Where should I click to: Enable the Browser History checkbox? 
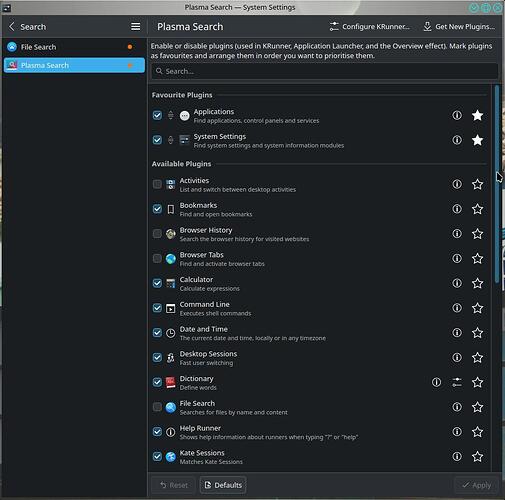pyautogui.click(x=157, y=234)
